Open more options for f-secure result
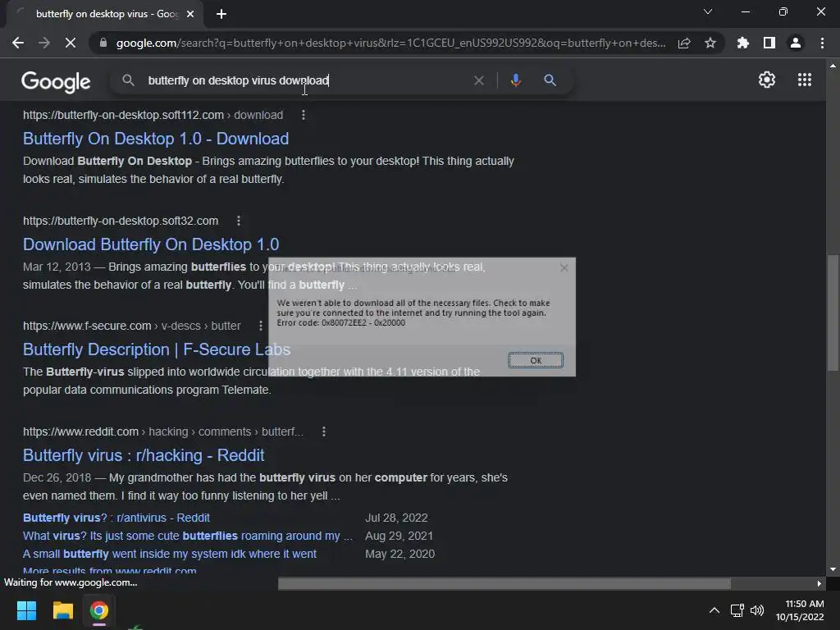Screen dimensions: 840x630 (x=260, y=326)
